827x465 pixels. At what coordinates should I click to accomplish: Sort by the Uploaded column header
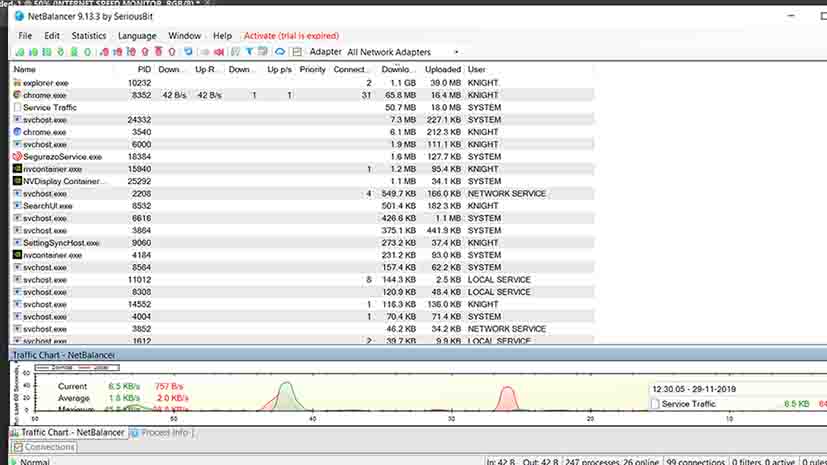(x=443, y=69)
